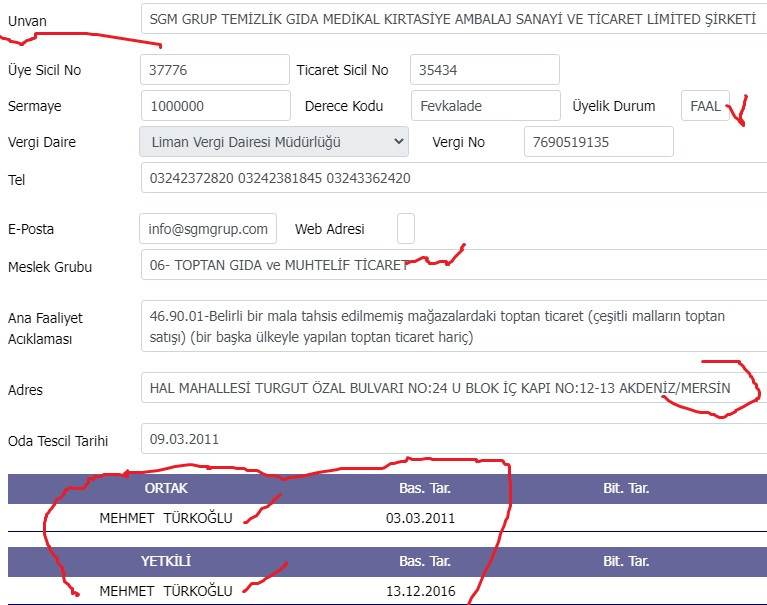Open the Vergi Daire dropdown
The width and height of the screenshot is (767, 605).
(x=274, y=142)
